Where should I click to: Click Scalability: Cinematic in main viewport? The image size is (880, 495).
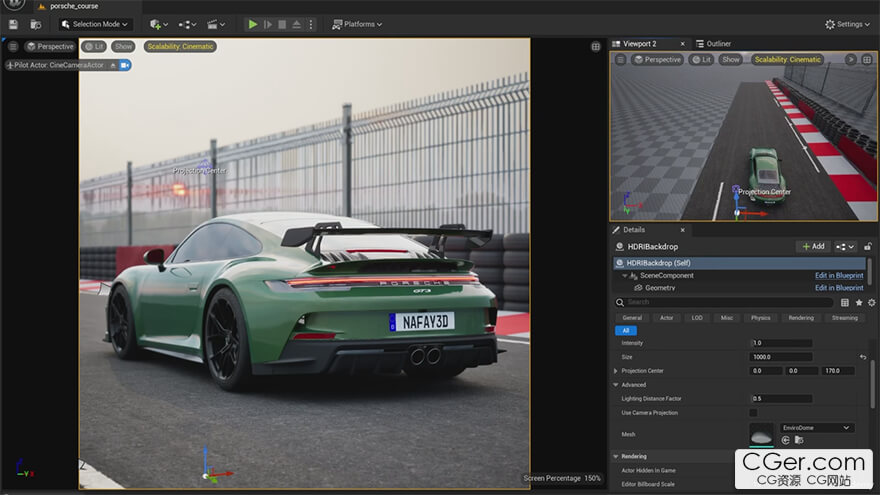pos(180,47)
